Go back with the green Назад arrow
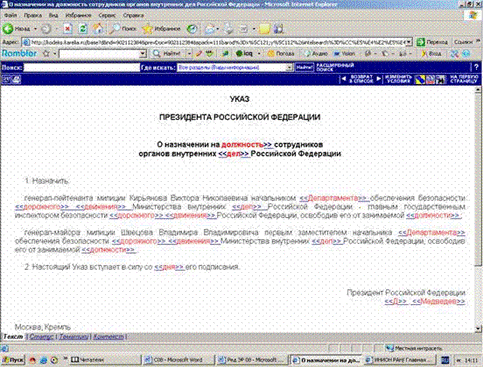Viewport: 483px width, 367px height. coord(17,29)
